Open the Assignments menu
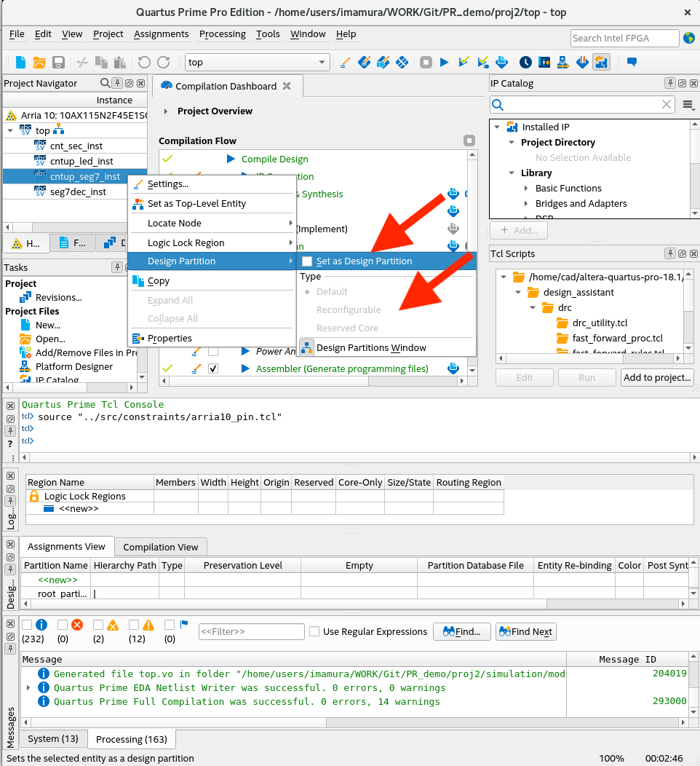The width and height of the screenshot is (700, 766). pyautogui.click(x=161, y=33)
